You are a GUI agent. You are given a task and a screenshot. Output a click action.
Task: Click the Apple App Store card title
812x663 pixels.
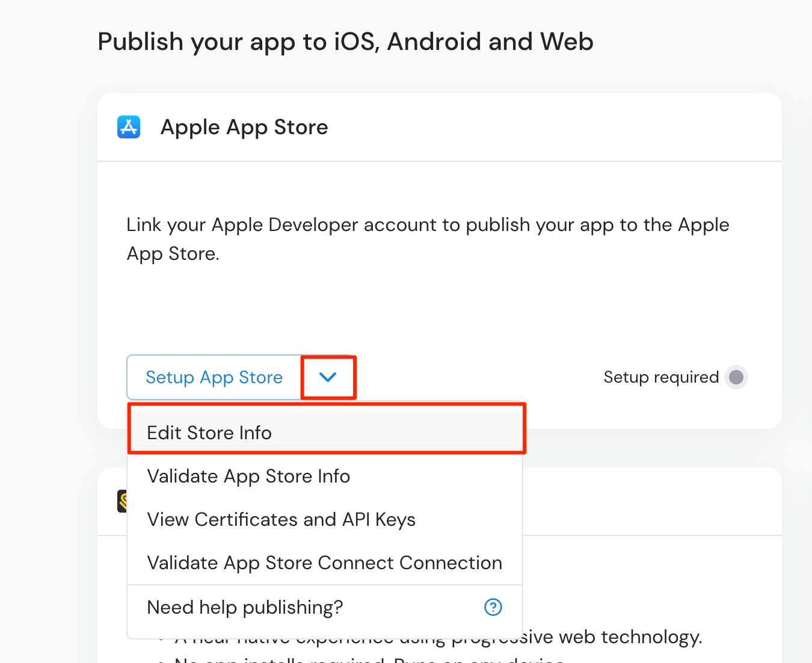[244, 127]
